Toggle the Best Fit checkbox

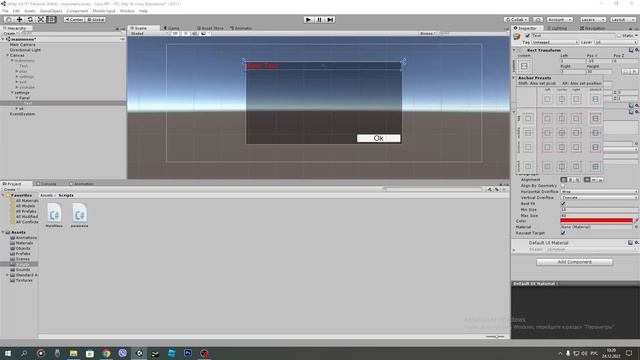coord(563,204)
